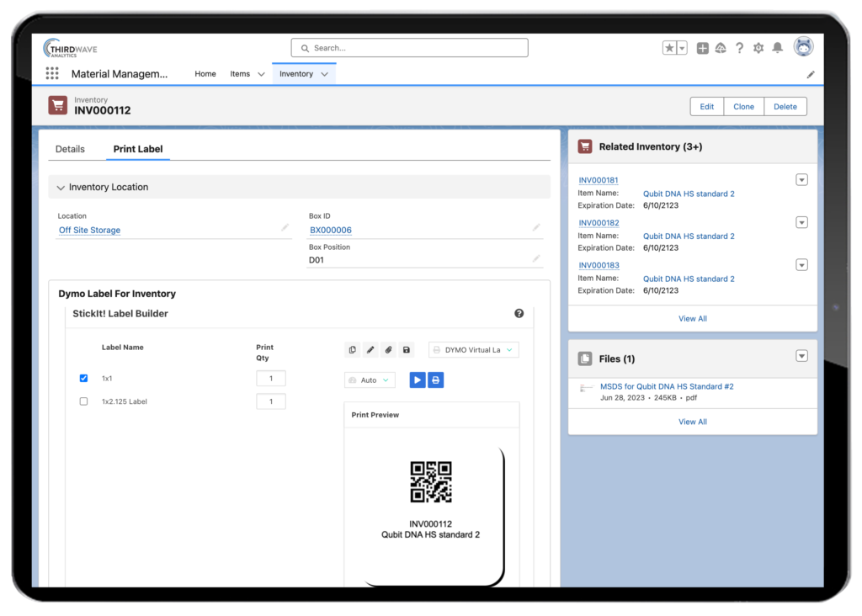Image resolution: width=862 pixels, height=616 pixels.
Task: Open the Inventory tab dropdown chevron
Action: pos(324,74)
